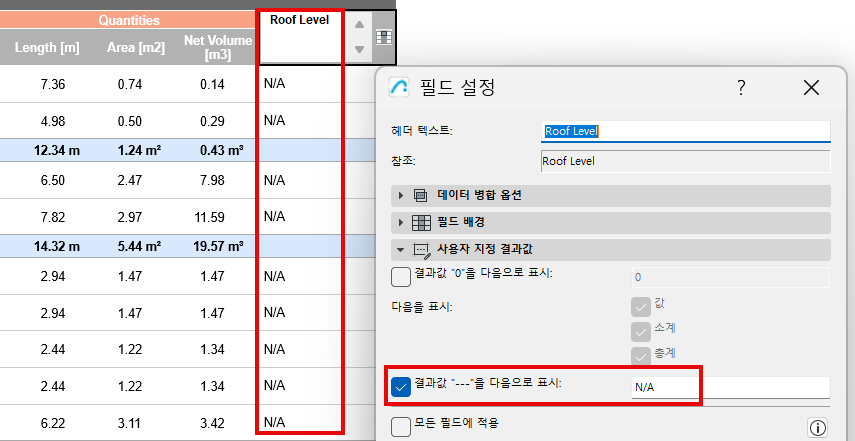The width and height of the screenshot is (855, 441).
Task: Click the info icon in dialog
Action: click(817, 427)
